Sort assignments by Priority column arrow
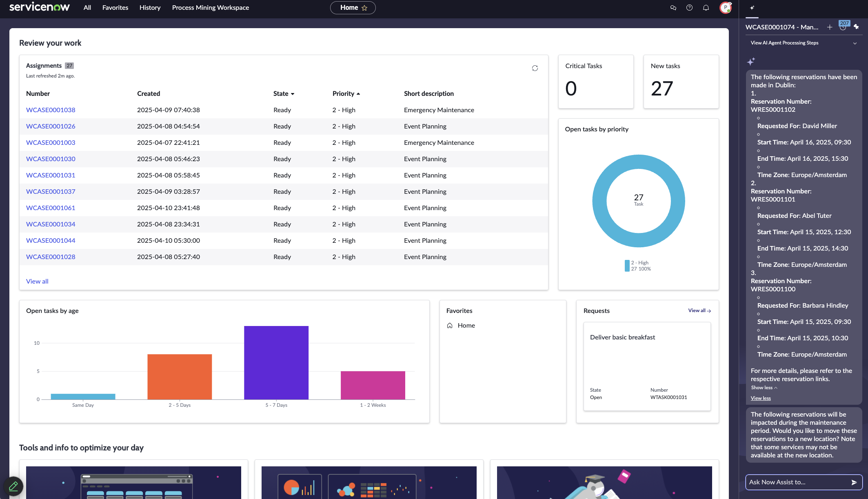868x499 pixels. [358, 94]
